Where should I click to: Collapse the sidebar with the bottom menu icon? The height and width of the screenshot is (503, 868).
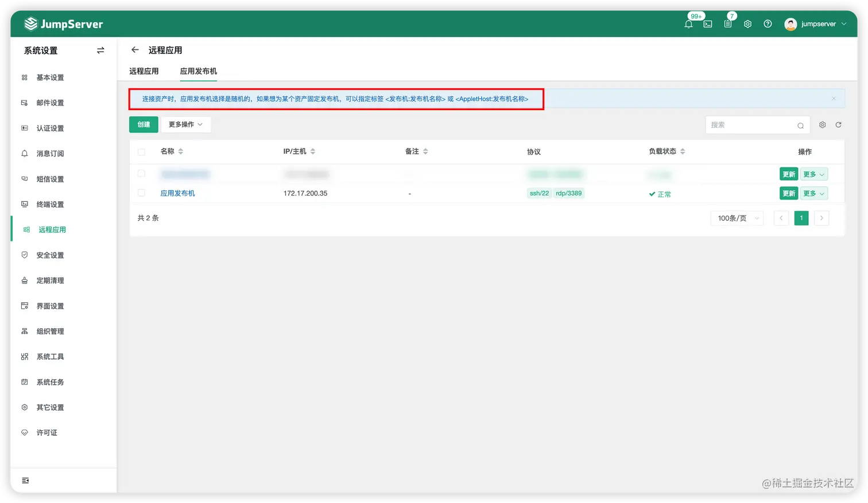[x=25, y=481]
